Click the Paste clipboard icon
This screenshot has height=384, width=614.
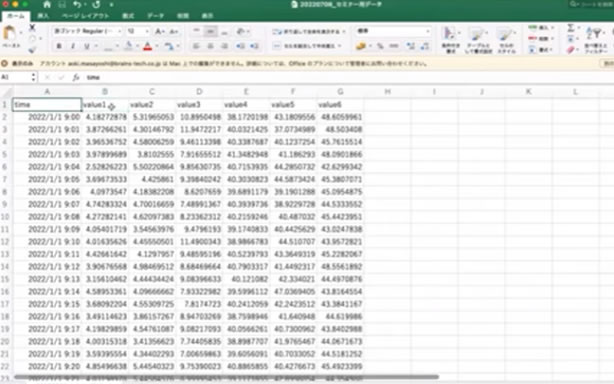click(x=9, y=33)
